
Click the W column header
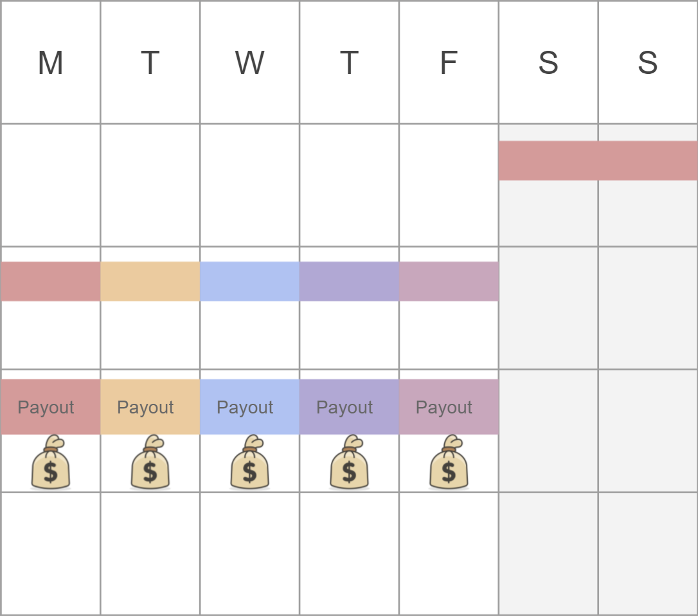(250, 62)
